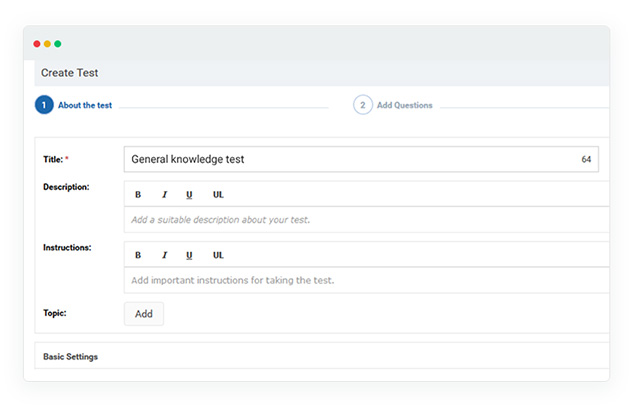Apply underline in the Instructions toolbar
Image resolution: width=640 pixels, height=410 pixels.
pos(189,255)
